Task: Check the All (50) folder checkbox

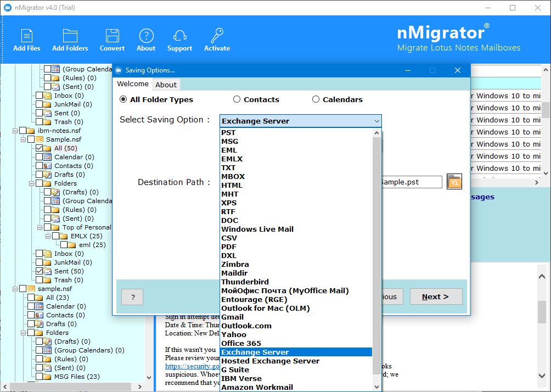Action: point(40,148)
